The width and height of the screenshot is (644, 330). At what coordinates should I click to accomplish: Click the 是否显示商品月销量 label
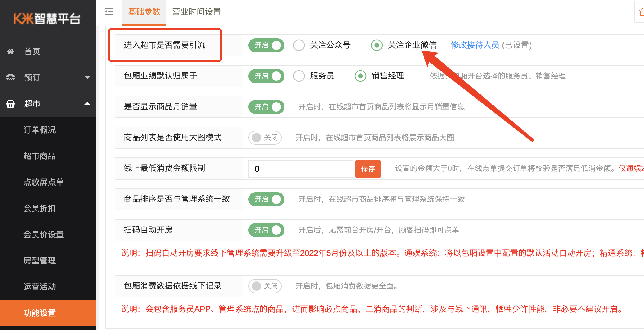pyautogui.click(x=161, y=107)
